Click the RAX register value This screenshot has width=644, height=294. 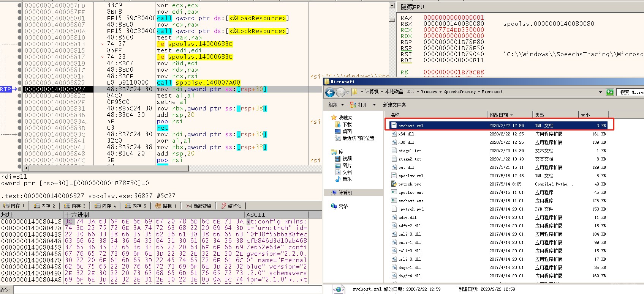454,18
